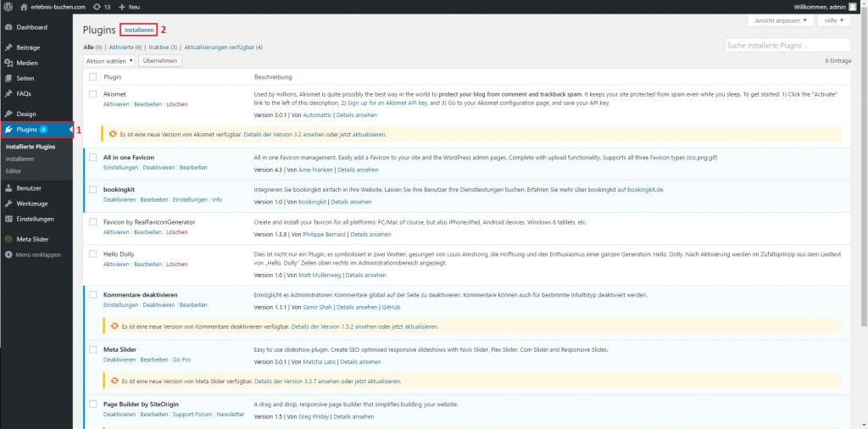Click update icon in Kommentare deaktivieren notice

click(114, 326)
